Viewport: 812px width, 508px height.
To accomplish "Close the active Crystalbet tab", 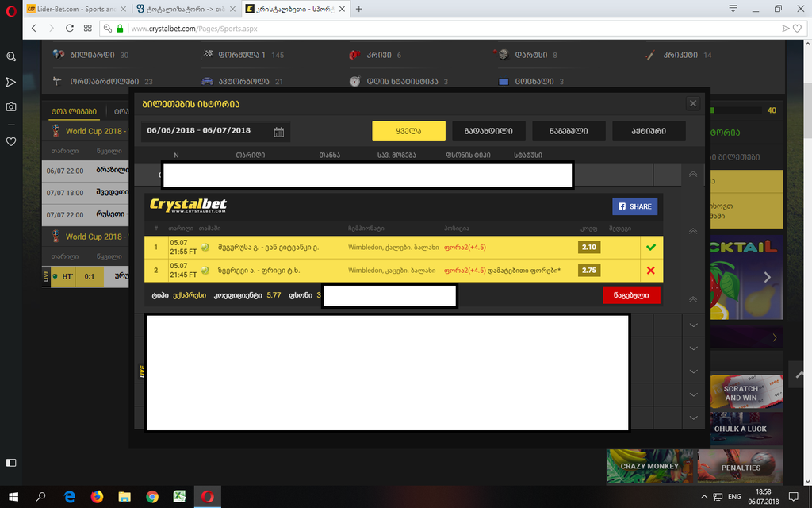I will click(342, 9).
